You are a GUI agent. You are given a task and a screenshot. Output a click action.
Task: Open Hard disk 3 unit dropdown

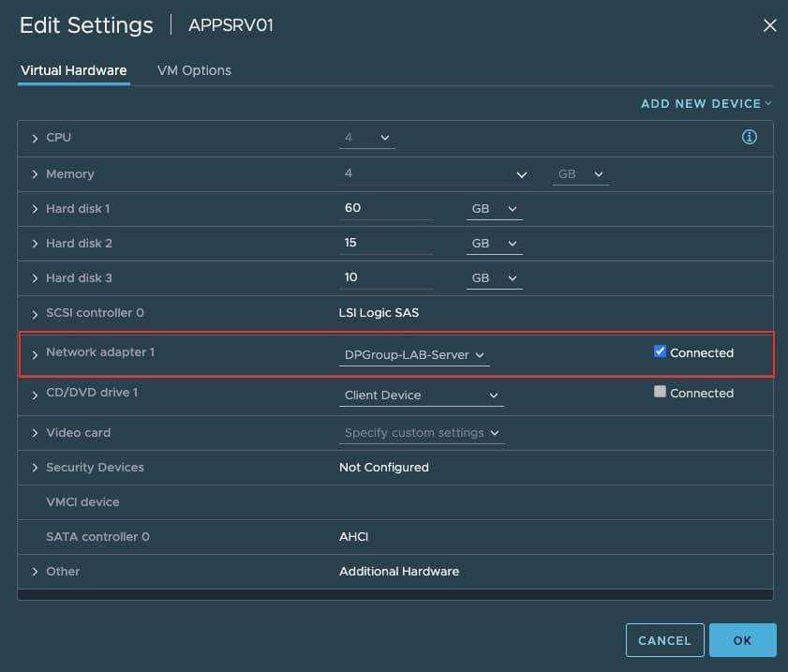494,278
